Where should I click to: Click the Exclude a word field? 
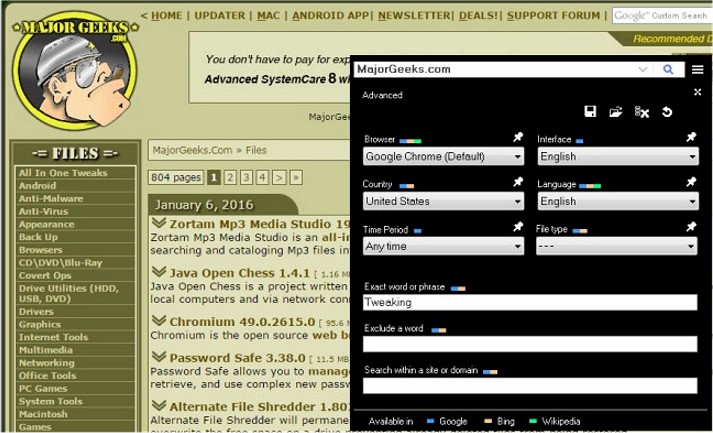click(530, 344)
